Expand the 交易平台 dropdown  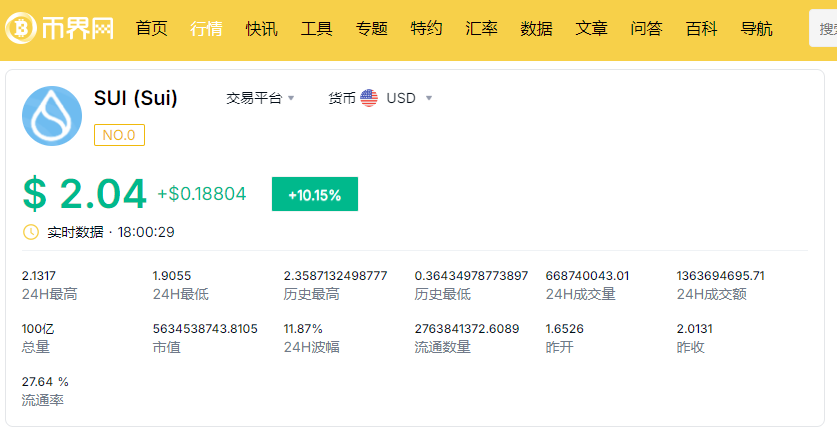pyautogui.click(x=260, y=98)
